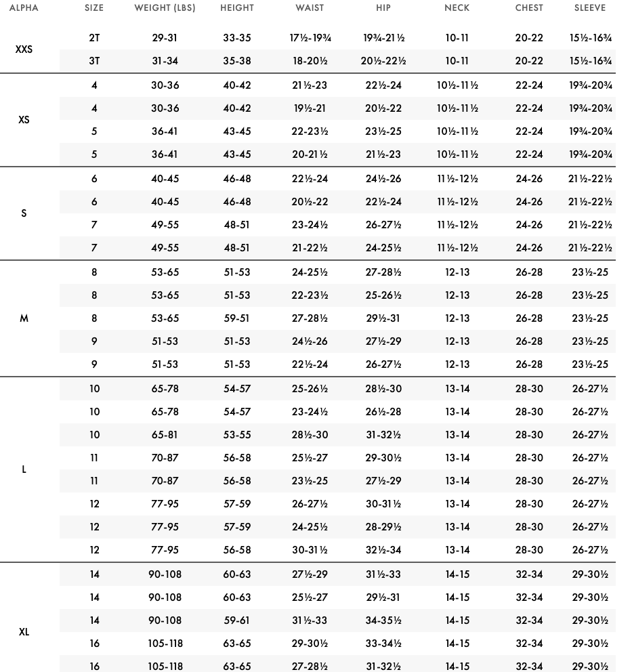Screen dimensions: 632x672
Task: Click the hip value 34-35½
Action: pos(383,620)
